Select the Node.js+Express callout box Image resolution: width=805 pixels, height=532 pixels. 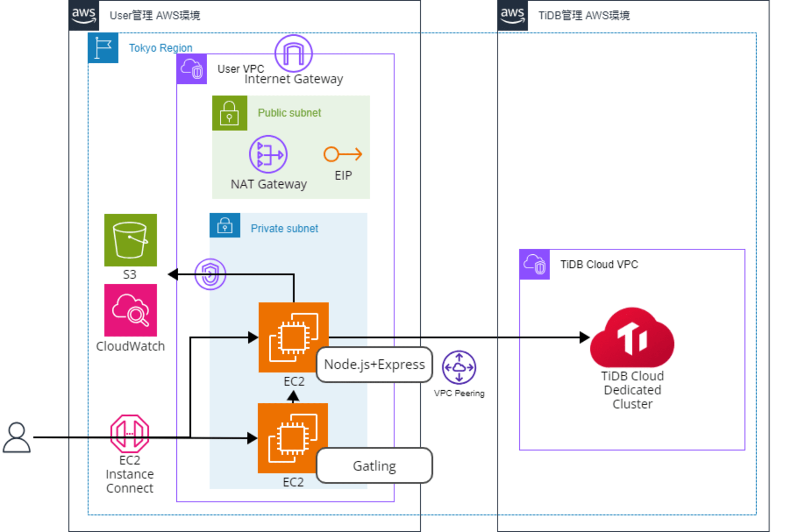pos(374,364)
